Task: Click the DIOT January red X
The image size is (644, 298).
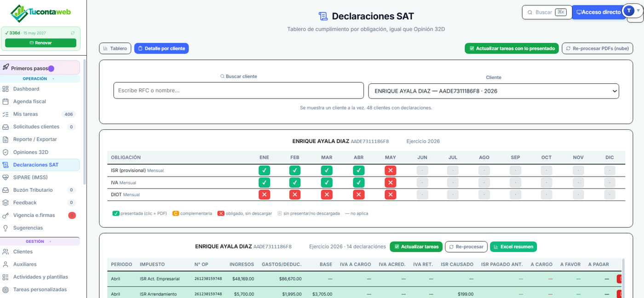Action: (x=264, y=195)
